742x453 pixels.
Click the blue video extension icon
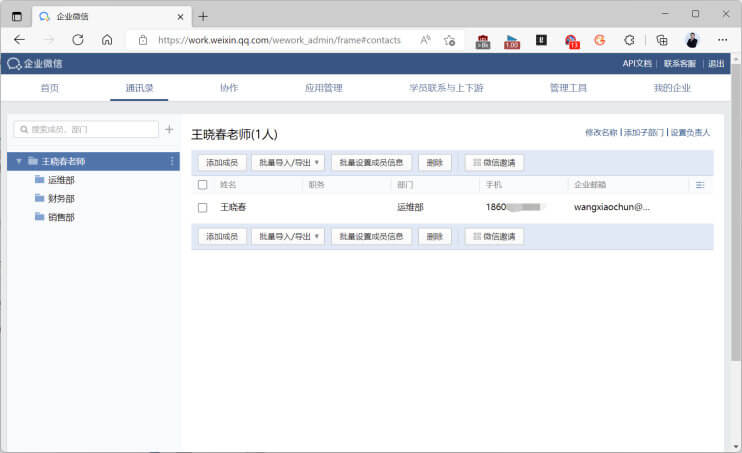pyautogui.click(x=512, y=41)
